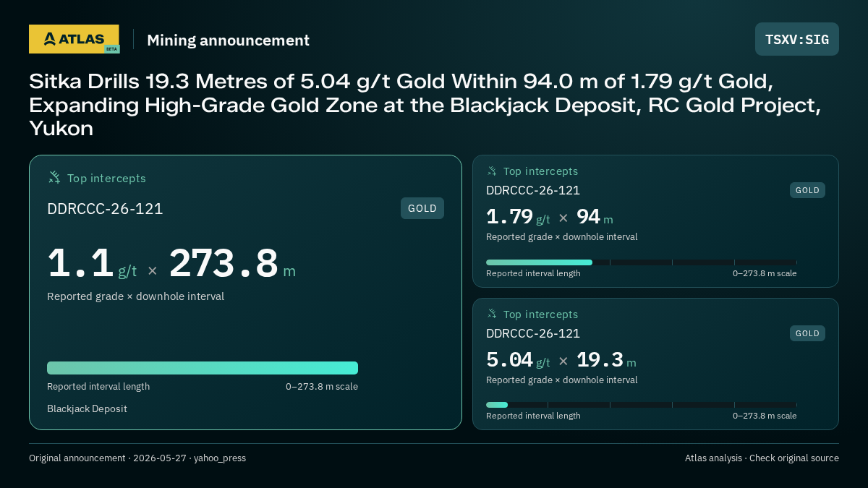Click the grade × interval caption in the 1.1 g/t card

135,296
